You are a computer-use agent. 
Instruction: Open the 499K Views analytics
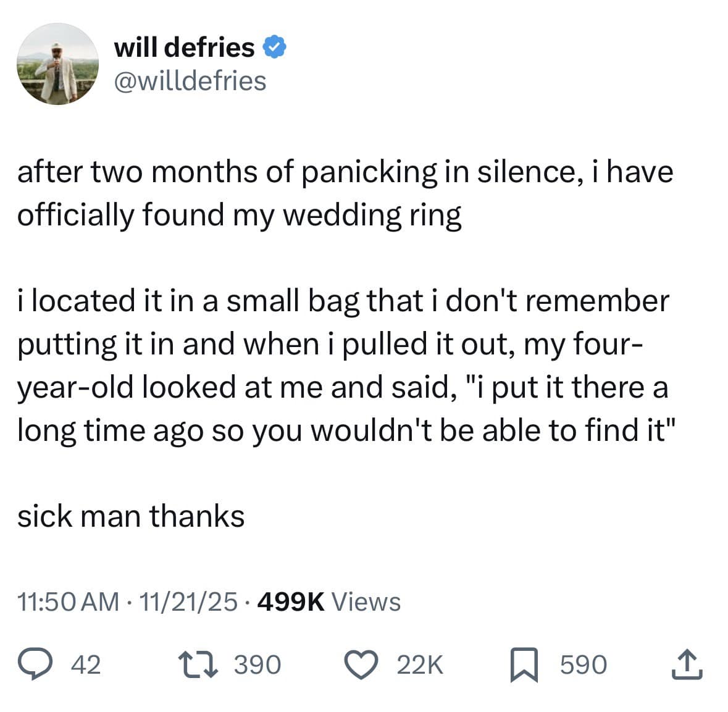pos(331,601)
